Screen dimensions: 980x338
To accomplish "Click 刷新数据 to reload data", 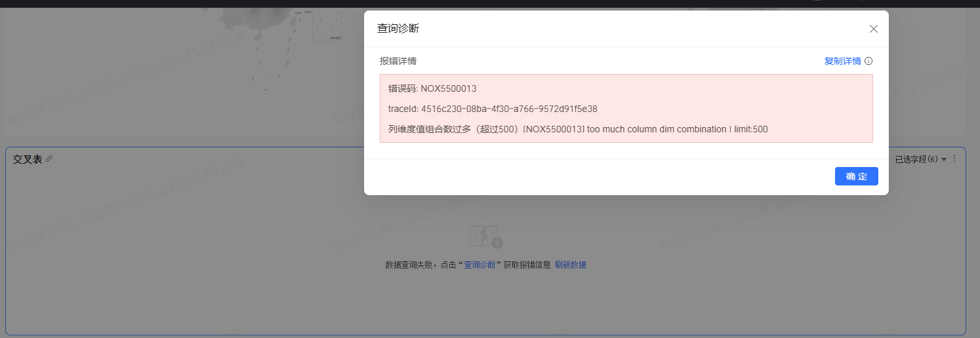I will tap(570, 265).
